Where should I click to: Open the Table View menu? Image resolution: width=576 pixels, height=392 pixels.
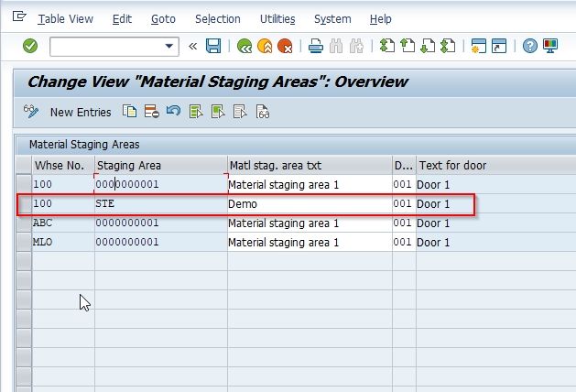coord(65,19)
